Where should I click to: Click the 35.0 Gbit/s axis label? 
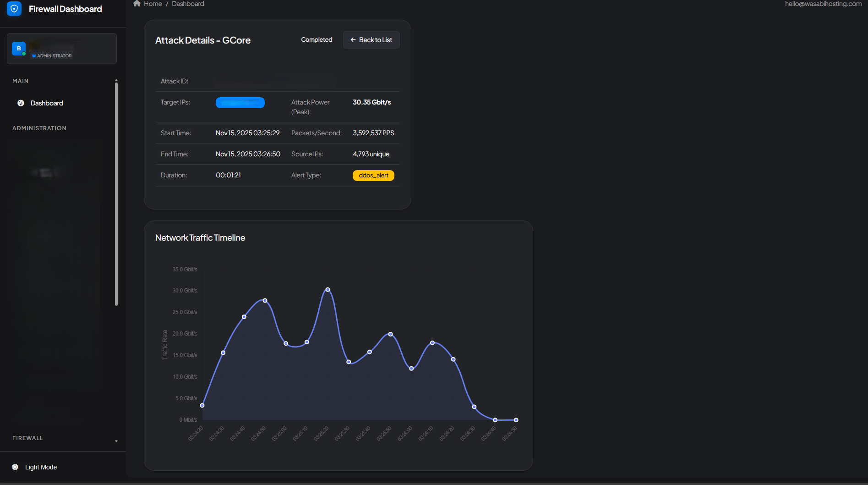185,270
